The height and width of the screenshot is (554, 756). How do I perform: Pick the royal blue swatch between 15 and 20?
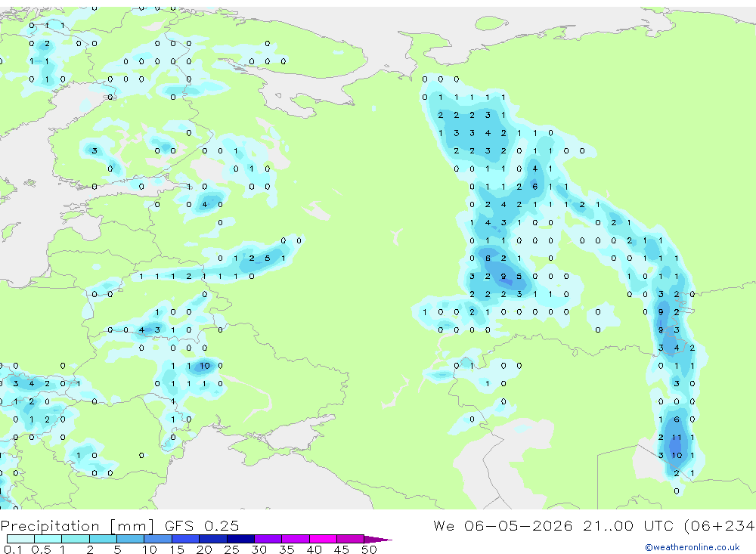[185, 539]
